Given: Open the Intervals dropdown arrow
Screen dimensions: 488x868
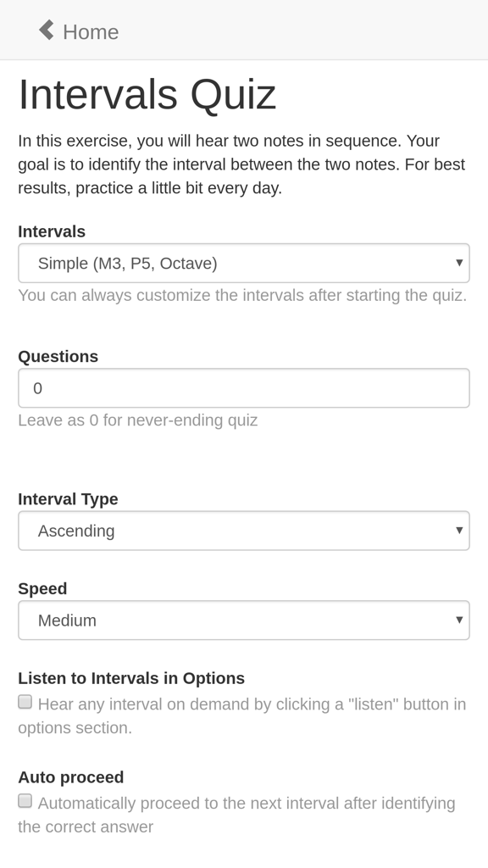Looking at the screenshot, I should tap(458, 263).
